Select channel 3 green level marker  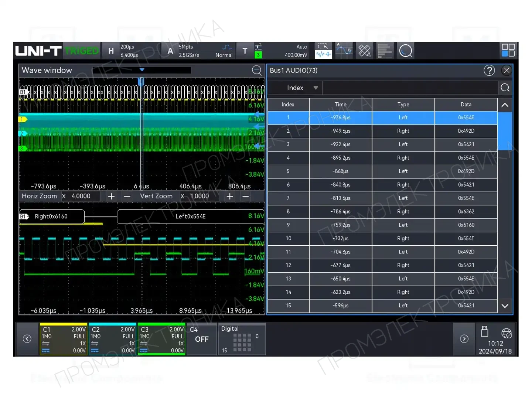(23, 149)
